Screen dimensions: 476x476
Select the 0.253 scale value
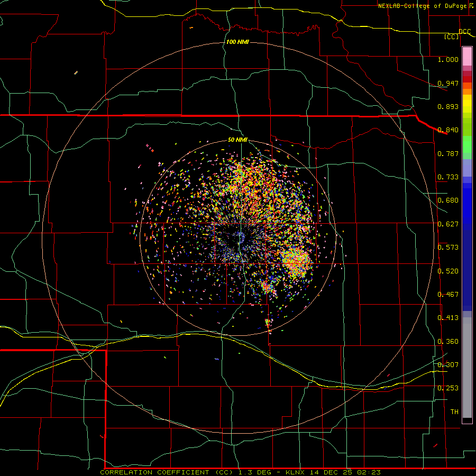pos(448,388)
